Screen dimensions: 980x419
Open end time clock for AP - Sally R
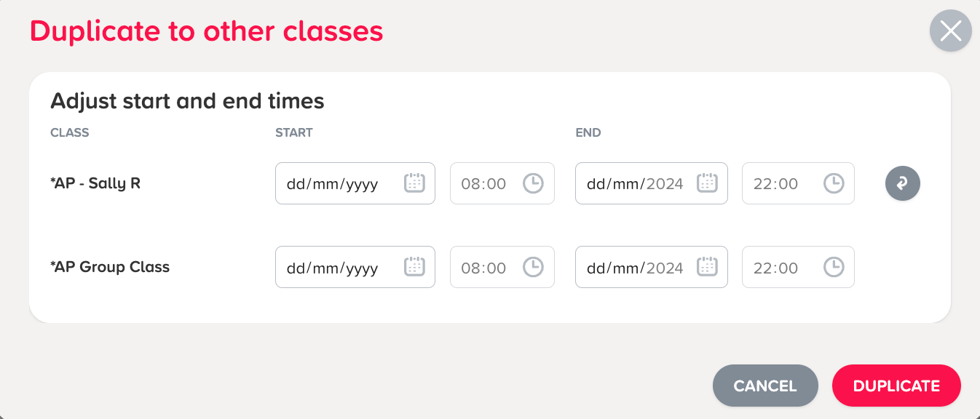tap(833, 183)
